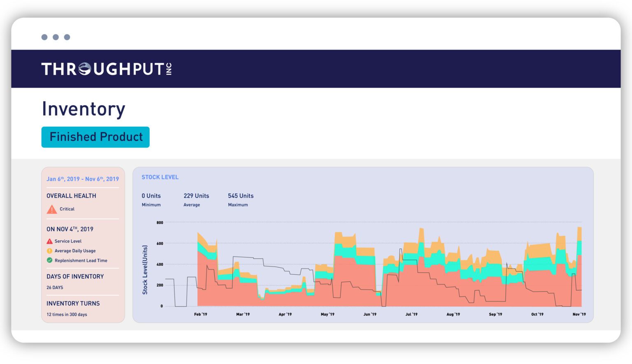Click the ThroughPut Inc logo

[107, 69]
